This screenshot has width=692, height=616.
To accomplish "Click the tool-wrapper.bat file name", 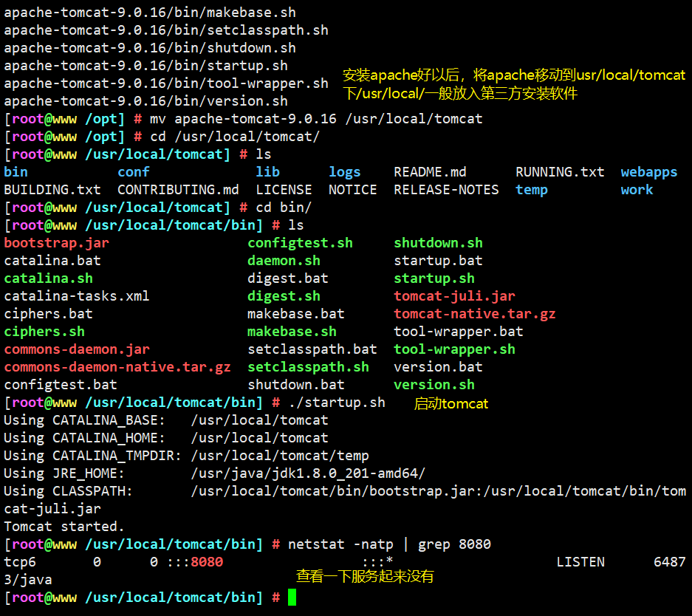I will tap(458, 332).
